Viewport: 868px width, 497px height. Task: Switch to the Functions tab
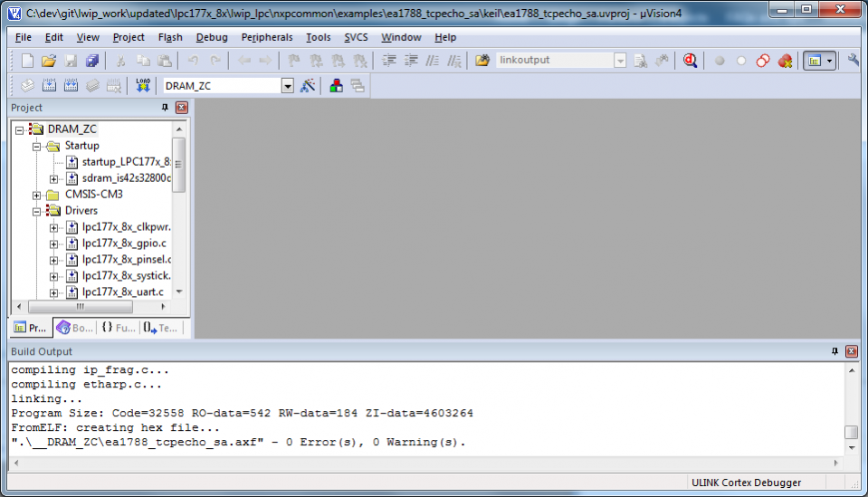point(119,328)
